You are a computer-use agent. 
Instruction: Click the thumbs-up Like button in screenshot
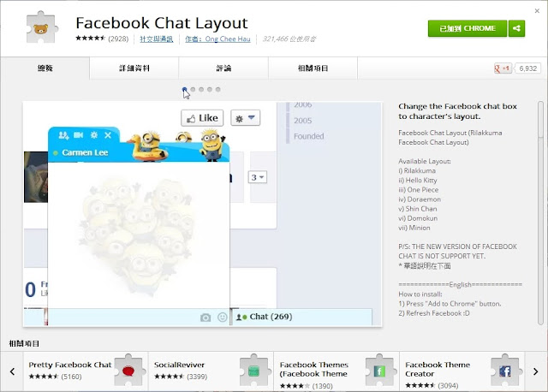[x=202, y=118]
